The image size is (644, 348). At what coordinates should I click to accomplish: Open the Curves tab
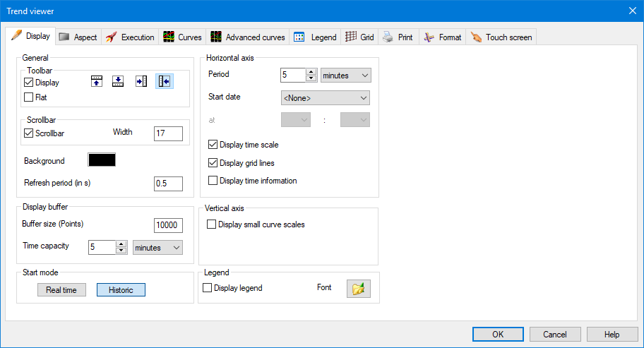(x=182, y=37)
